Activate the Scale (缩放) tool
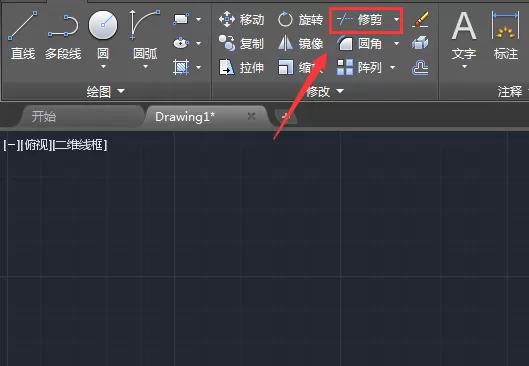 tap(300, 67)
